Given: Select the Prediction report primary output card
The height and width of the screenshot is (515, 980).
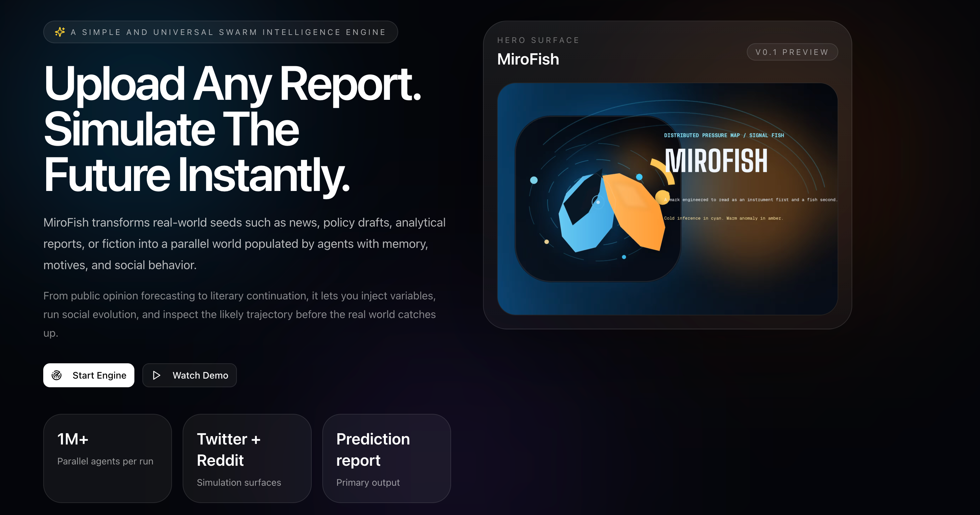Looking at the screenshot, I should pyautogui.click(x=387, y=458).
